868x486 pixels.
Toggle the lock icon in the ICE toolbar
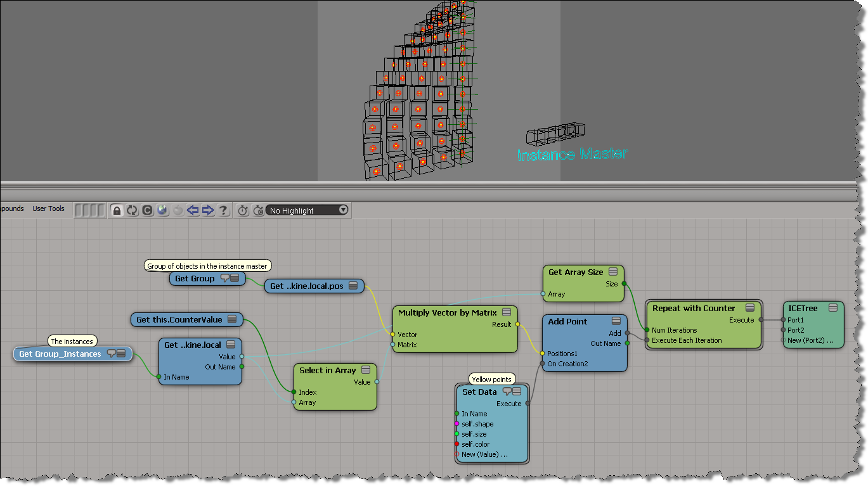(117, 210)
